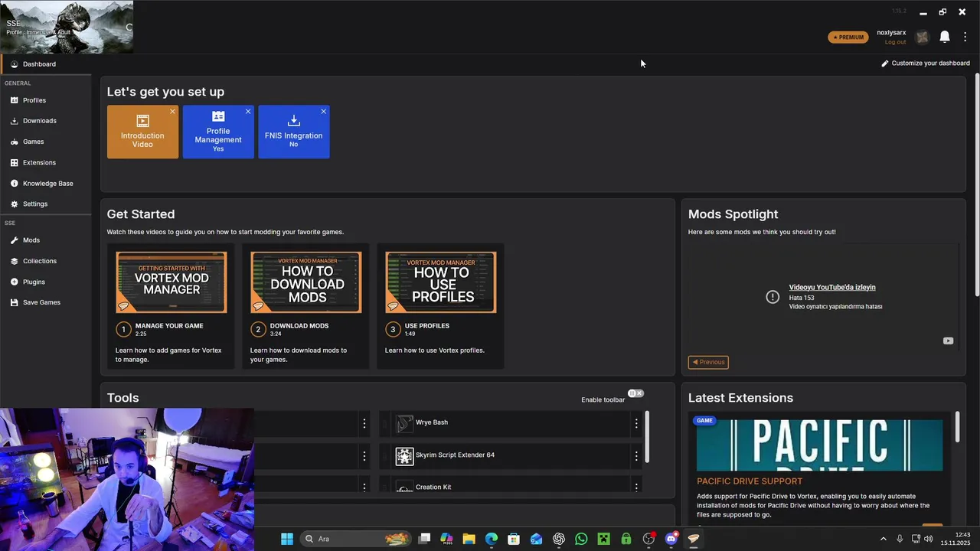The width and height of the screenshot is (980, 551).
Task: Click the Creation Kit tool icon
Action: 404,487
